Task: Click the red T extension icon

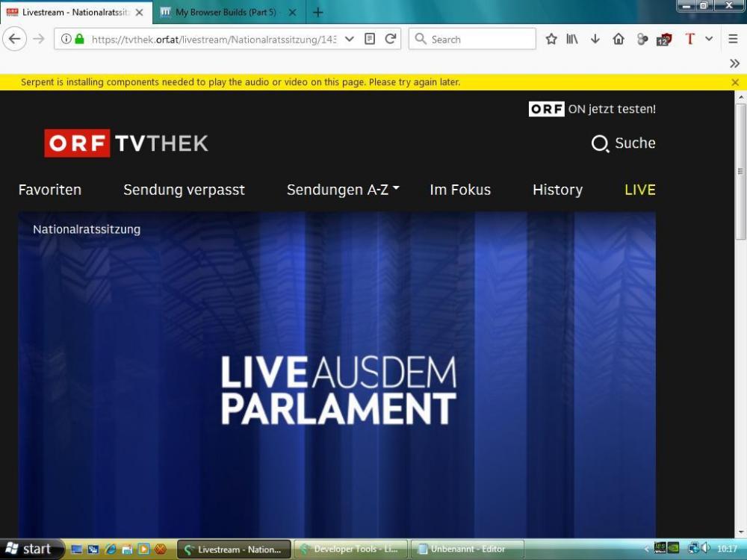Action: point(689,39)
